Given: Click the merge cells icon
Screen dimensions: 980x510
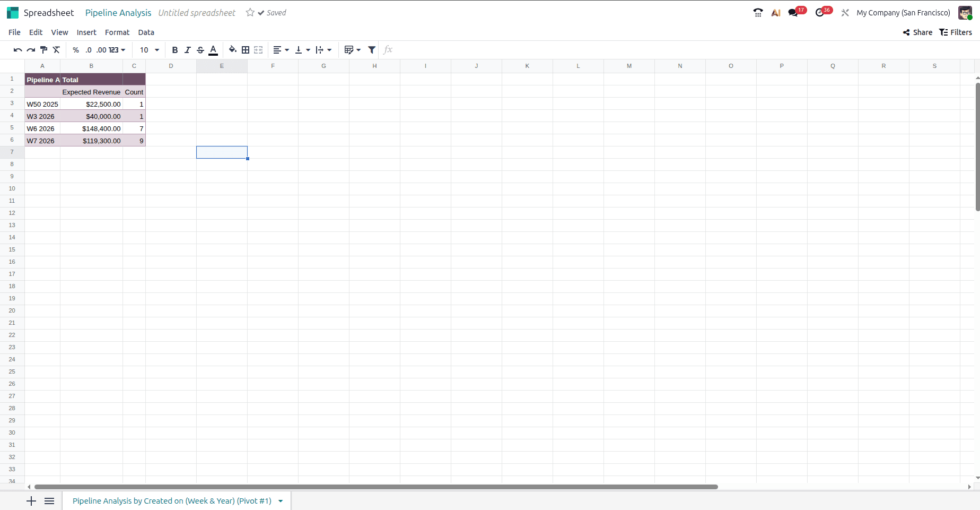Looking at the screenshot, I should [x=258, y=50].
